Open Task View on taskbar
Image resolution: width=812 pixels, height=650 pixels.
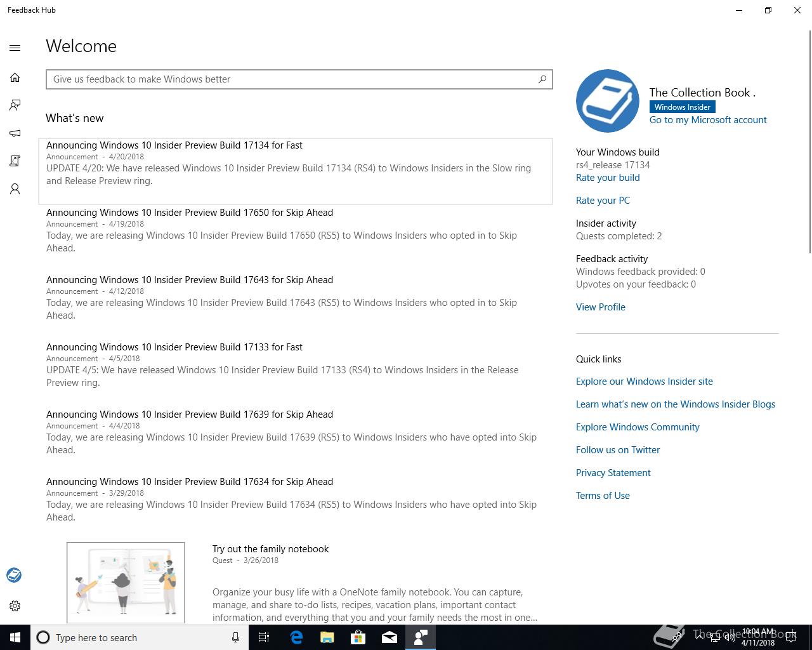264,637
